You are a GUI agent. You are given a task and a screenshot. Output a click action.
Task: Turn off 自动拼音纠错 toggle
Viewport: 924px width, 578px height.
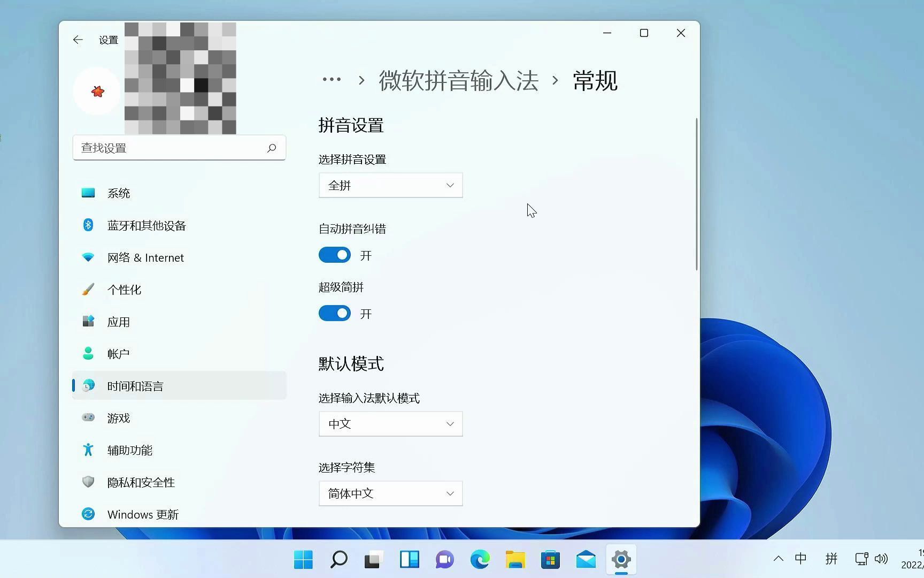(x=335, y=255)
